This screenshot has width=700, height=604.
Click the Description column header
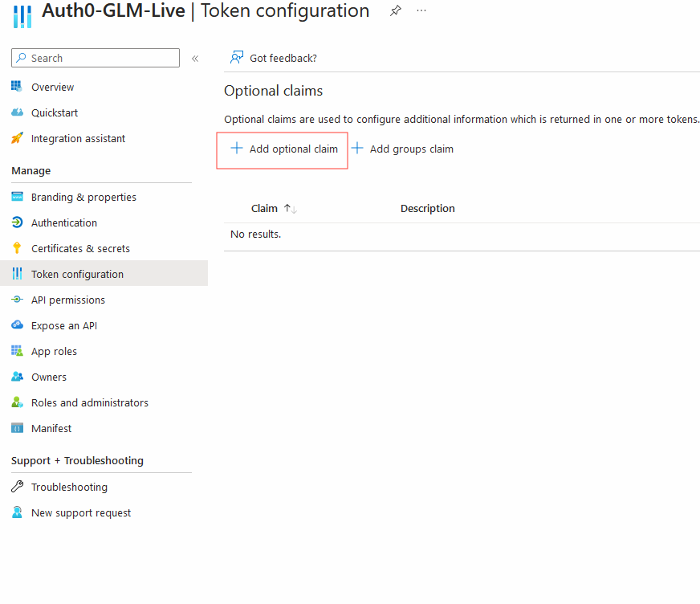(427, 209)
